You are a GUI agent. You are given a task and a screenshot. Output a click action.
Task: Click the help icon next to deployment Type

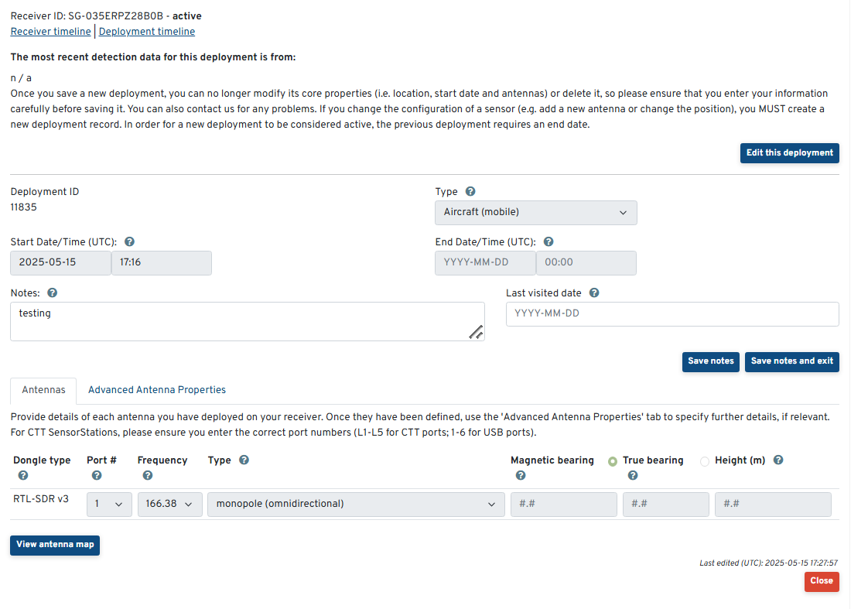coord(470,192)
